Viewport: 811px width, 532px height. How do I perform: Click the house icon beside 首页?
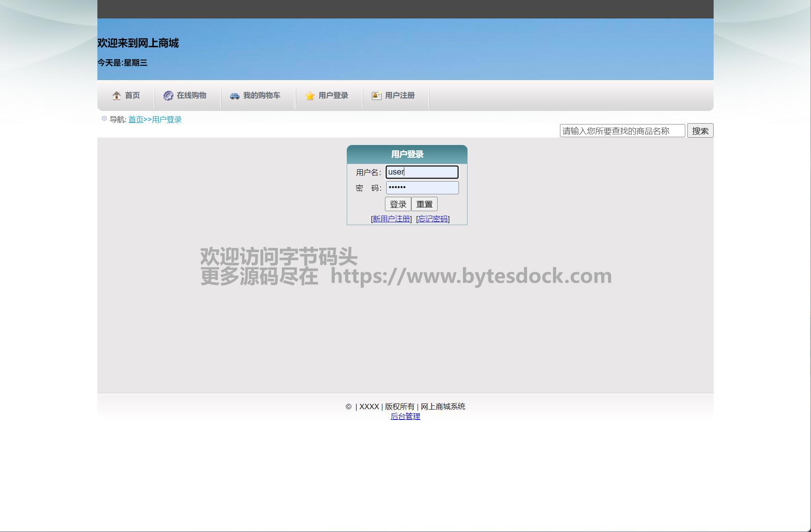tap(117, 96)
